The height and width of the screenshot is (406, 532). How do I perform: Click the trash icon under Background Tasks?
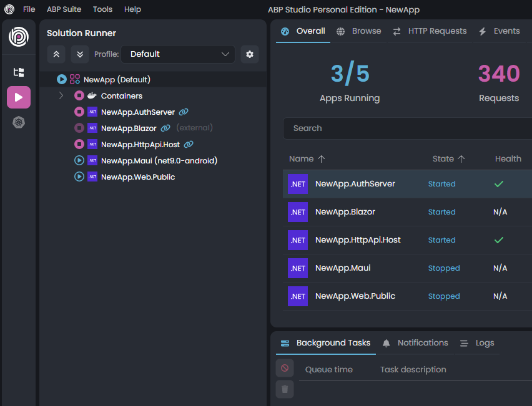pyautogui.click(x=285, y=389)
